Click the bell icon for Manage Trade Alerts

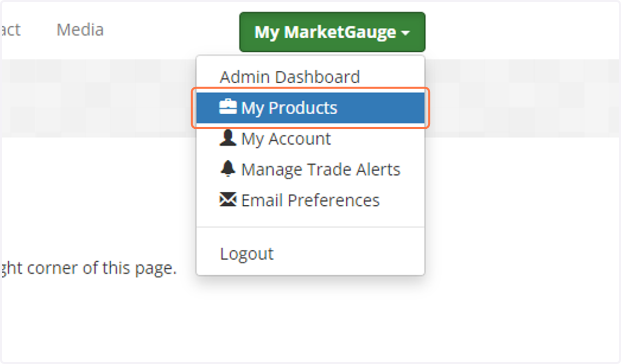[x=228, y=169]
